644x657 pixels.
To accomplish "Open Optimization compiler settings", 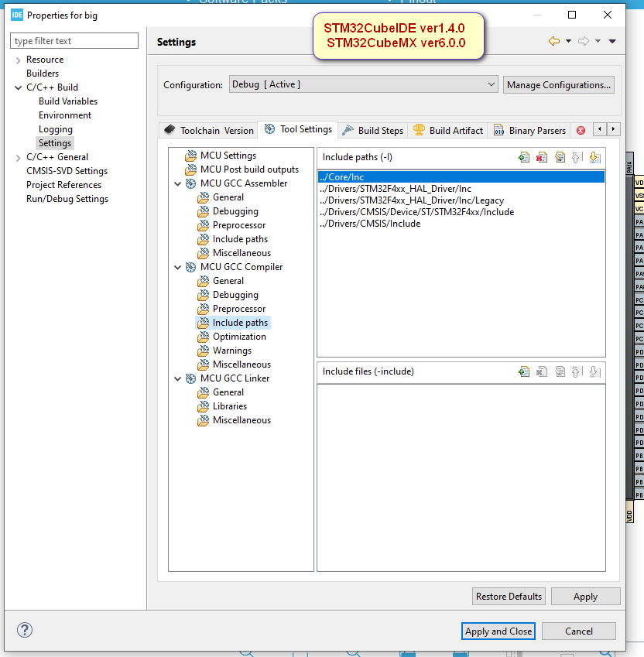I will click(239, 337).
